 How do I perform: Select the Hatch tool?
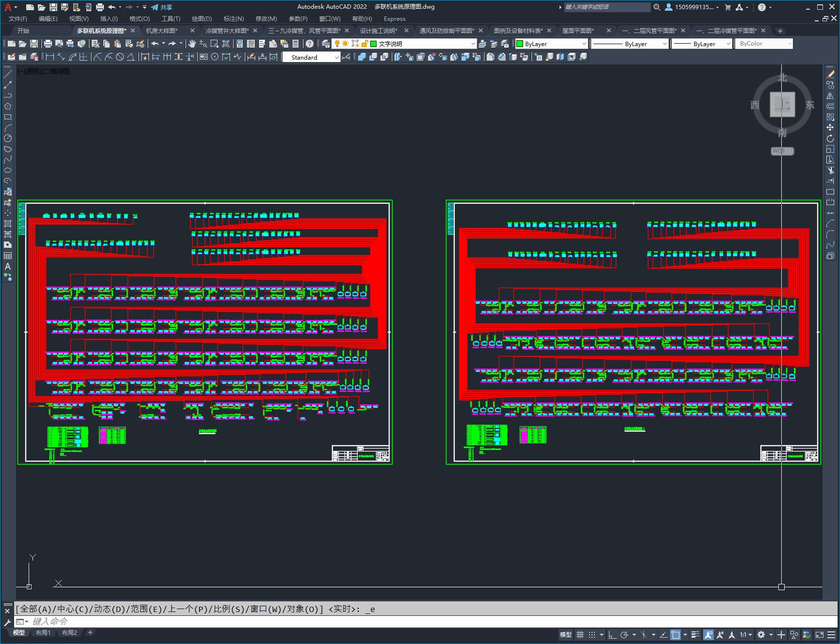[x=8, y=224]
